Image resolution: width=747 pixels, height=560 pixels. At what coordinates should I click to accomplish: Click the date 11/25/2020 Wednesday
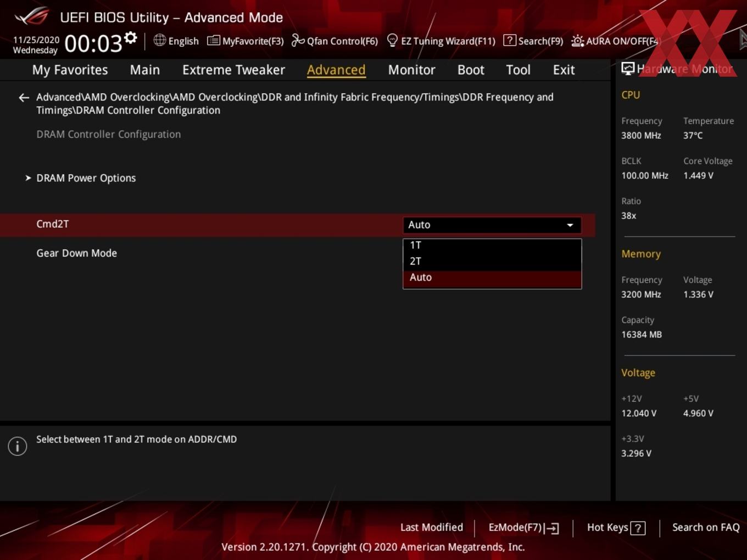click(x=36, y=45)
